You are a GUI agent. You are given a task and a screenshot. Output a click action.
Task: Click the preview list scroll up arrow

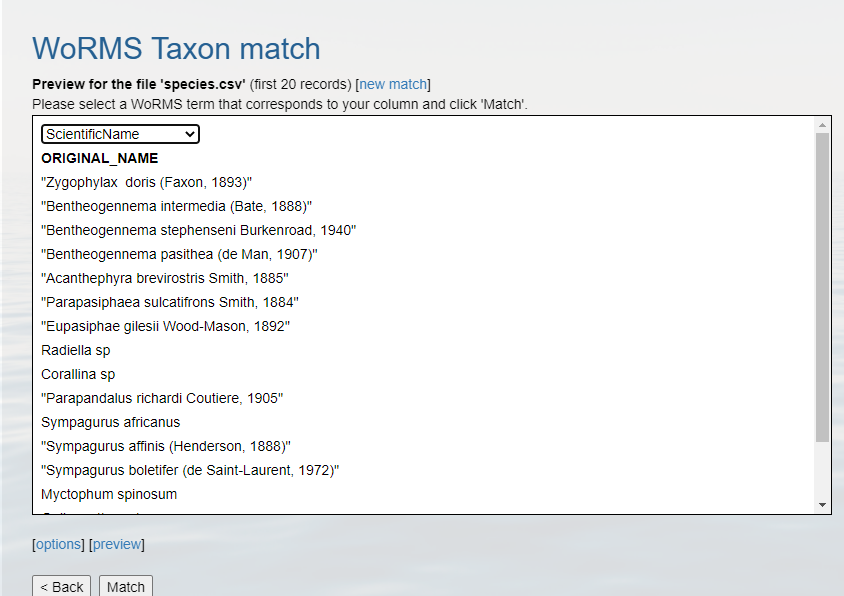point(822,125)
